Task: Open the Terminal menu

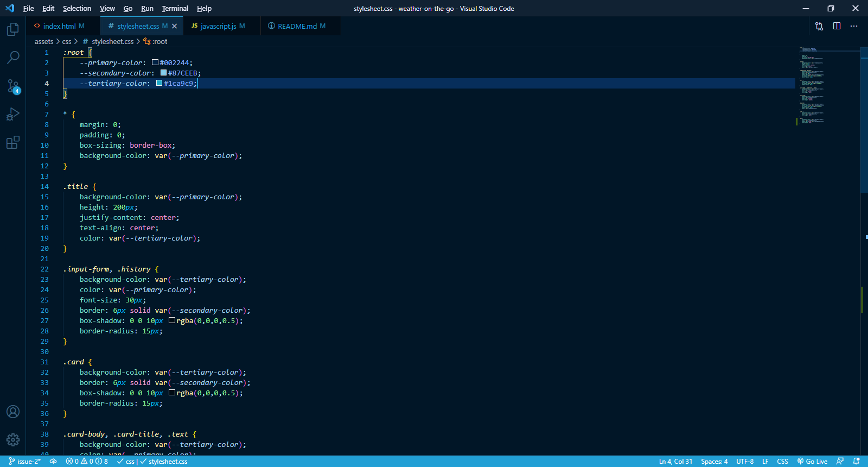Action: [175, 8]
